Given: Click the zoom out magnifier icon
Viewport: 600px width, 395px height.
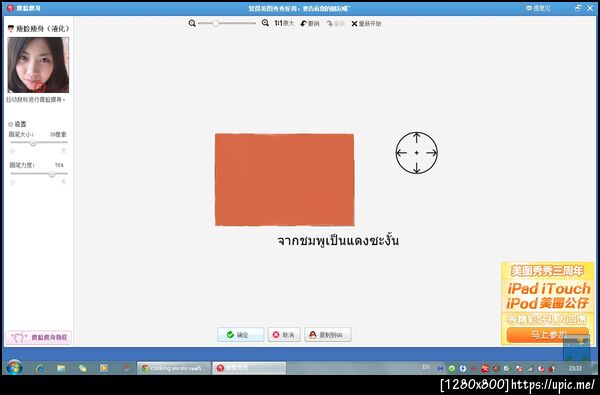Looking at the screenshot, I should point(192,23).
